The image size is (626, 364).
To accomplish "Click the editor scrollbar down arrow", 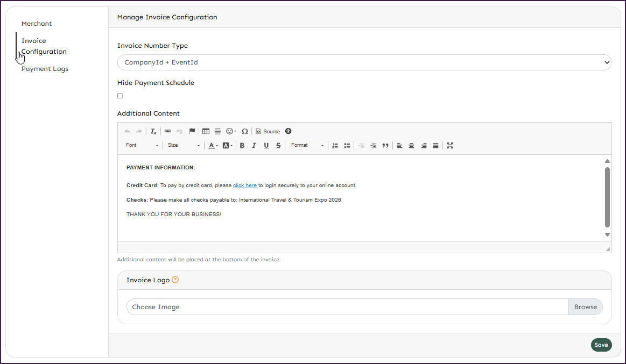I will [607, 235].
